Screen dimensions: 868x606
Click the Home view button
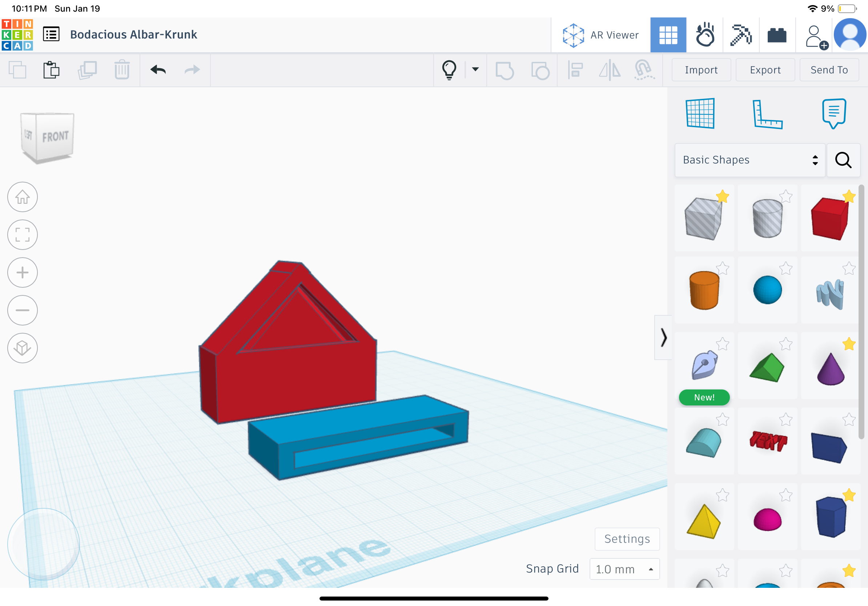coord(22,197)
